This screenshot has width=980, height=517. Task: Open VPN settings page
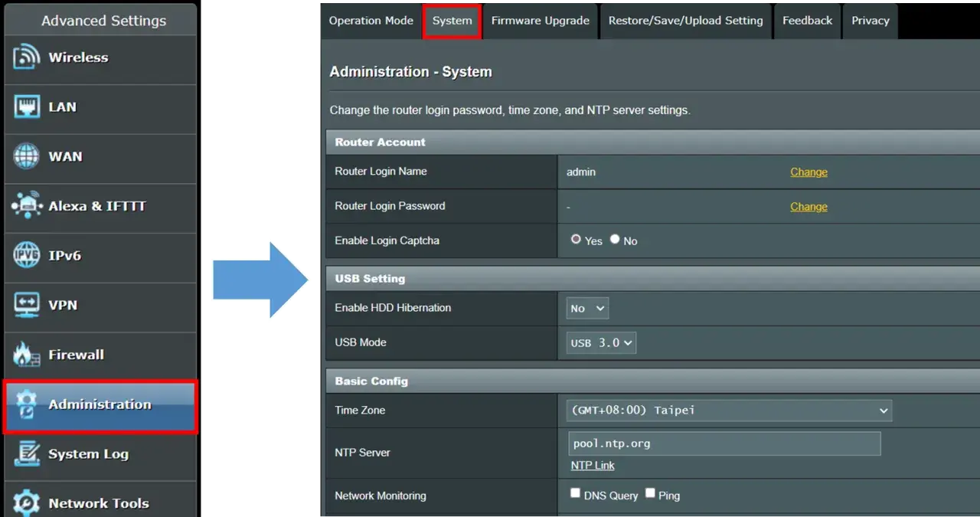tap(100, 306)
